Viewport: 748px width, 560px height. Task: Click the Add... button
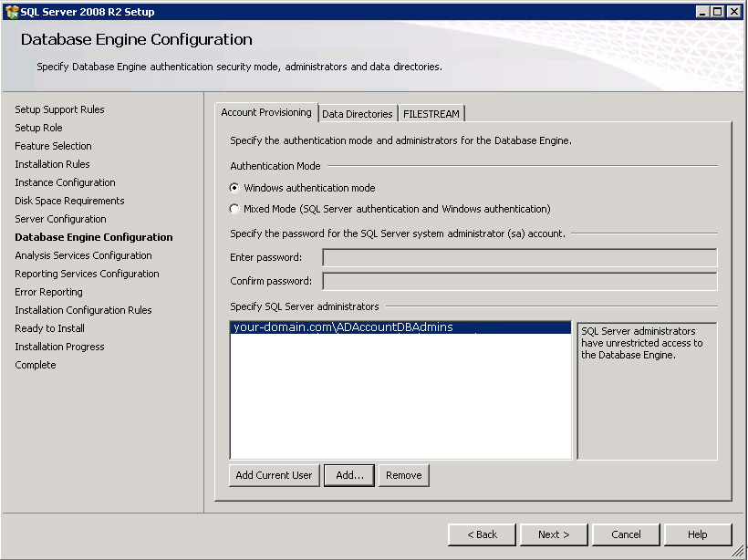click(x=349, y=475)
